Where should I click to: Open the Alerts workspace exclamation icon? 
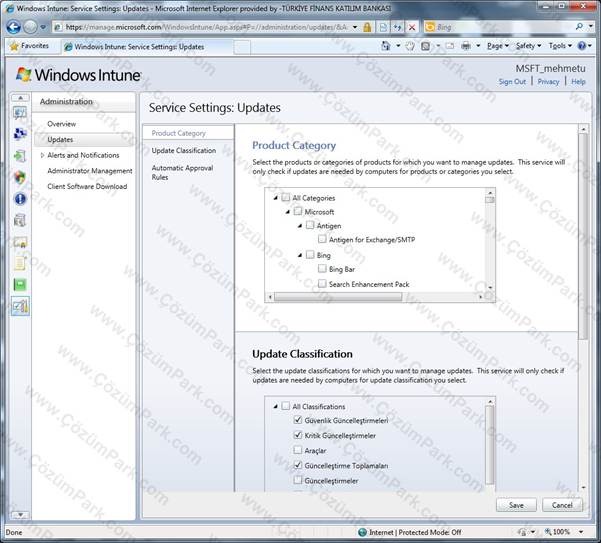[20, 198]
